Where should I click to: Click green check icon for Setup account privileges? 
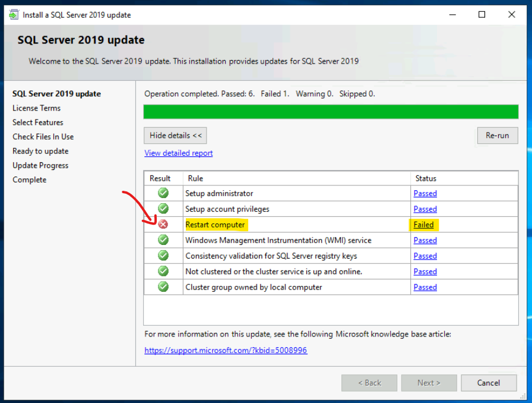point(163,209)
